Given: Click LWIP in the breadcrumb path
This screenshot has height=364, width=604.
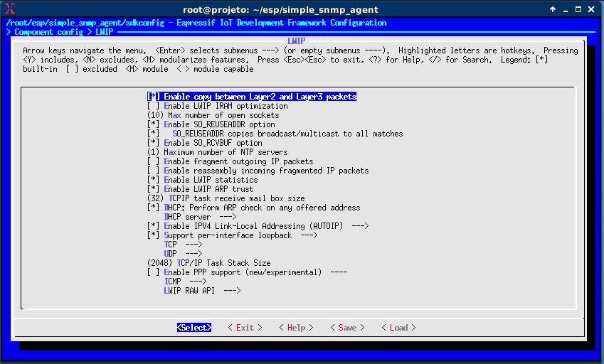Looking at the screenshot, I should tap(105, 32).
